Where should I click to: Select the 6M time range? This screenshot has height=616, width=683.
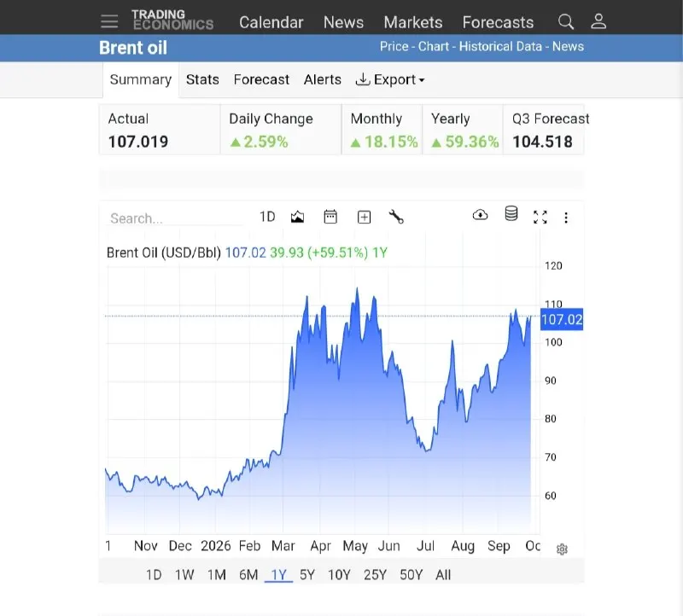(248, 575)
